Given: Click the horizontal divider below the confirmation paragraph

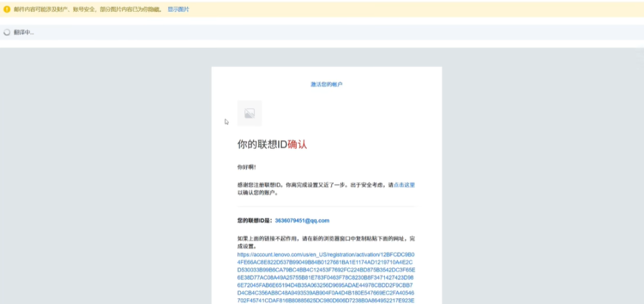Looking at the screenshot, I should [x=326, y=206].
